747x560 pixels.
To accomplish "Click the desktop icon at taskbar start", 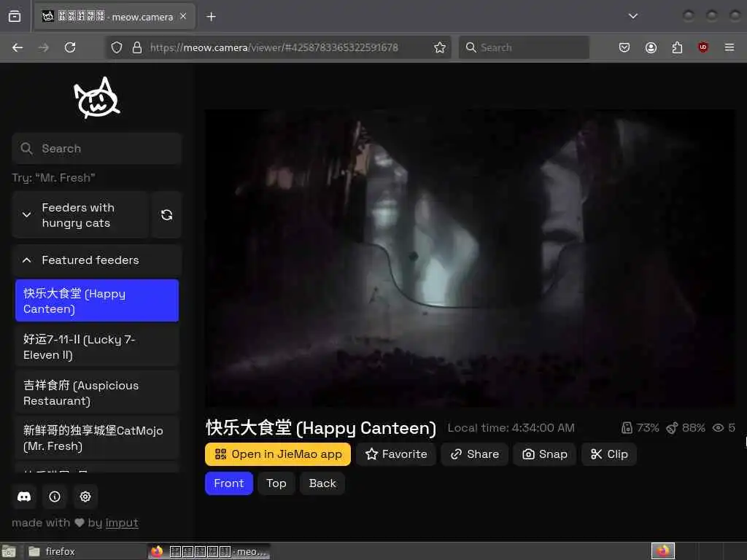I will click(x=9, y=551).
